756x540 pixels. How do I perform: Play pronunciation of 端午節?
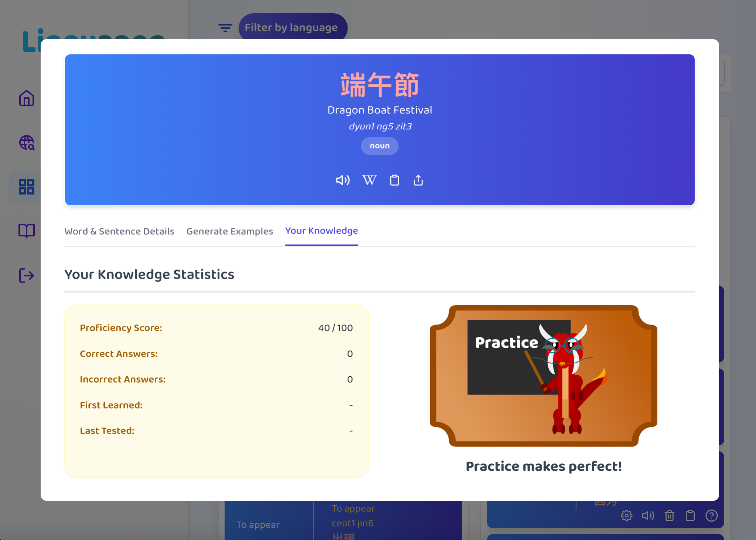[342, 180]
